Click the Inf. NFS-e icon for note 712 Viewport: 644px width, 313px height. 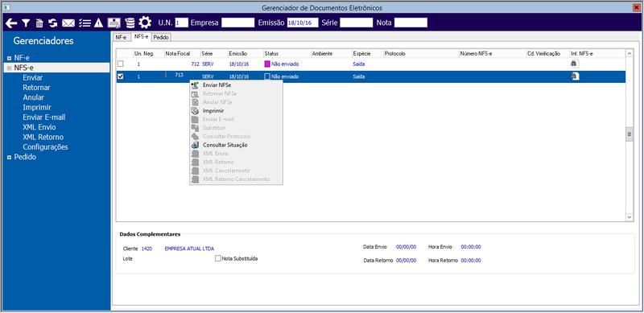pos(575,64)
